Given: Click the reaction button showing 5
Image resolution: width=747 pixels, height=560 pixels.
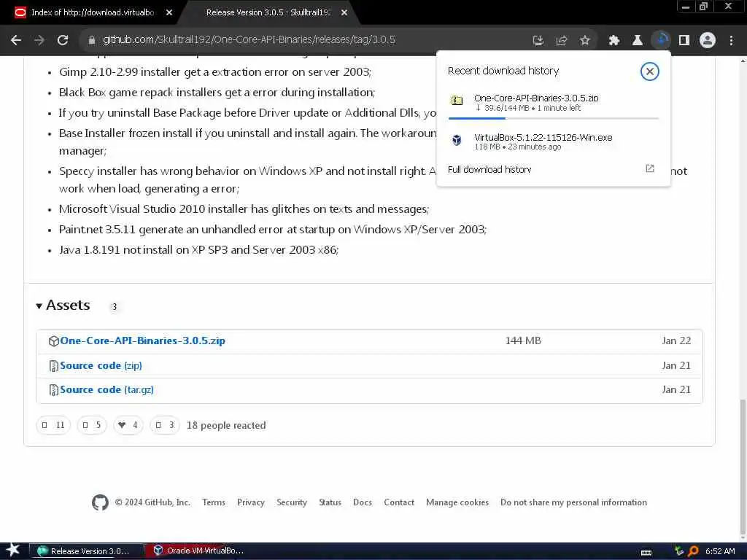Looking at the screenshot, I should tap(92, 425).
